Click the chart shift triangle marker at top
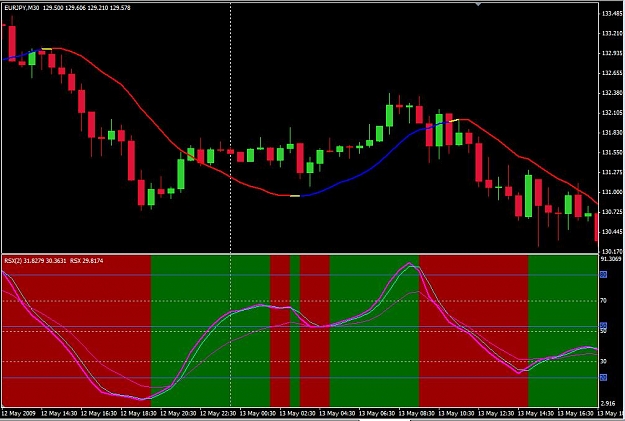 tap(478, 4)
